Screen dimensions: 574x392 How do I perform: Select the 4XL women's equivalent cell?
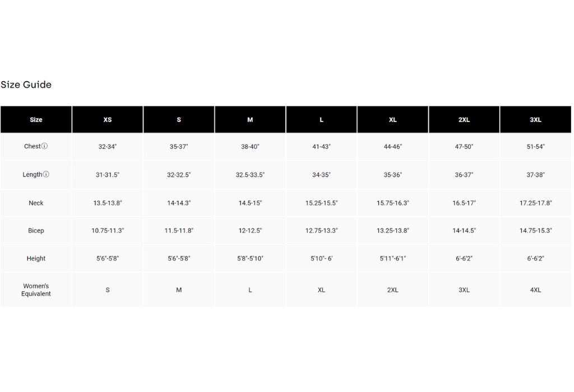[x=535, y=290]
